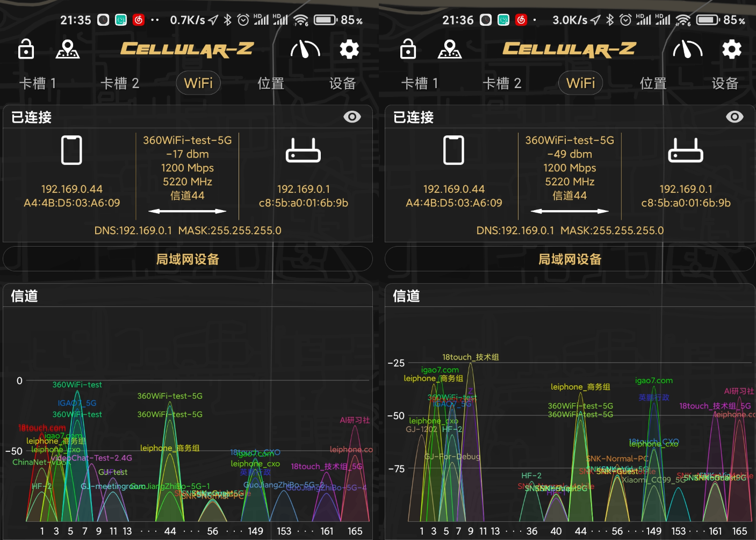Tap the GJ-For-Debug label in right chart
Image resolution: width=756 pixels, height=540 pixels.
(x=452, y=457)
